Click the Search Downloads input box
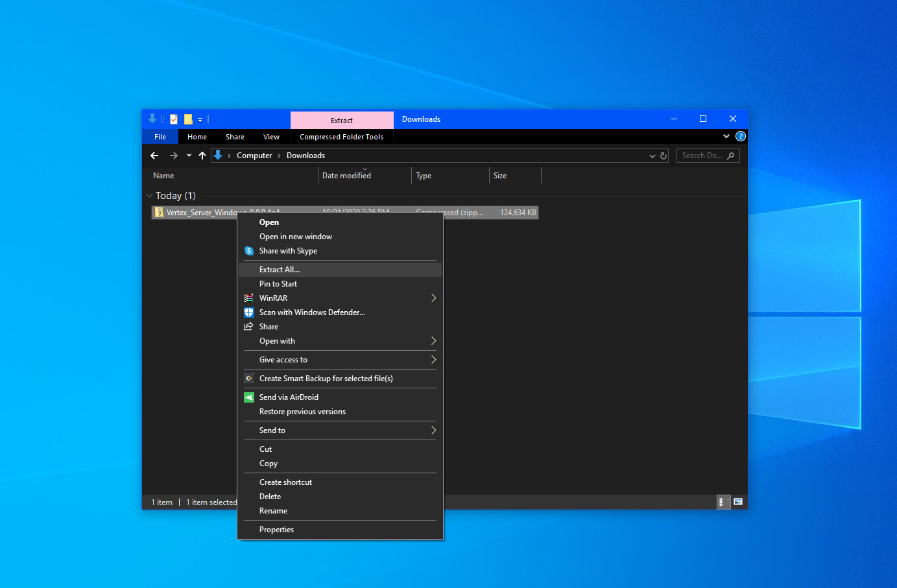897x588 pixels. [x=702, y=156]
